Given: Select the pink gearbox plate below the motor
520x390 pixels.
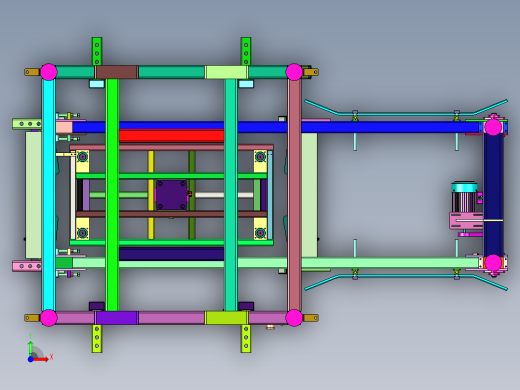Looking at the screenshot, I should 466,221.
